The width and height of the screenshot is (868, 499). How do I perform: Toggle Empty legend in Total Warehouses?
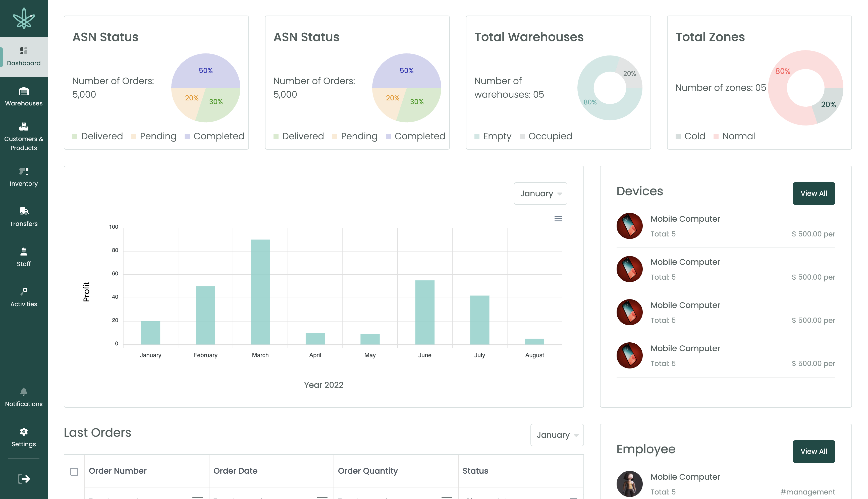[493, 136]
